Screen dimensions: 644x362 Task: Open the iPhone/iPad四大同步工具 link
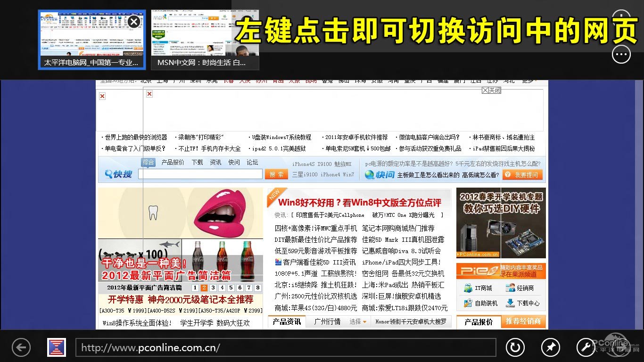pyautogui.click(x=401, y=262)
